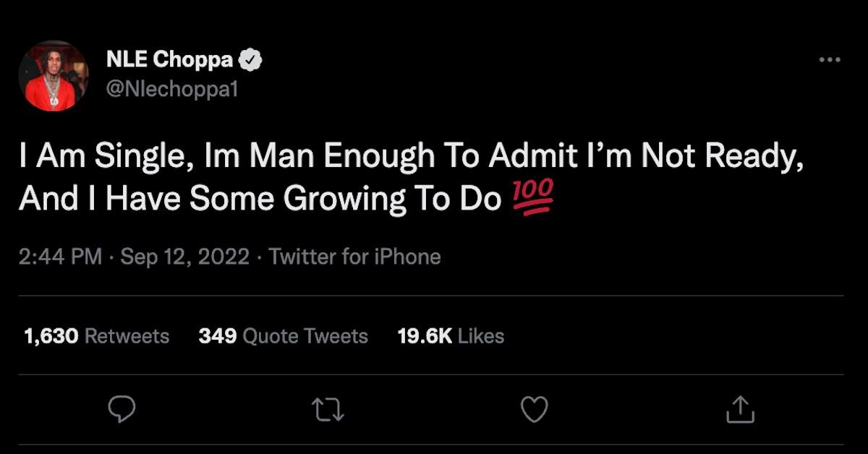Click the Twitter for iPhone source label
868x454 pixels.
(354, 257)
